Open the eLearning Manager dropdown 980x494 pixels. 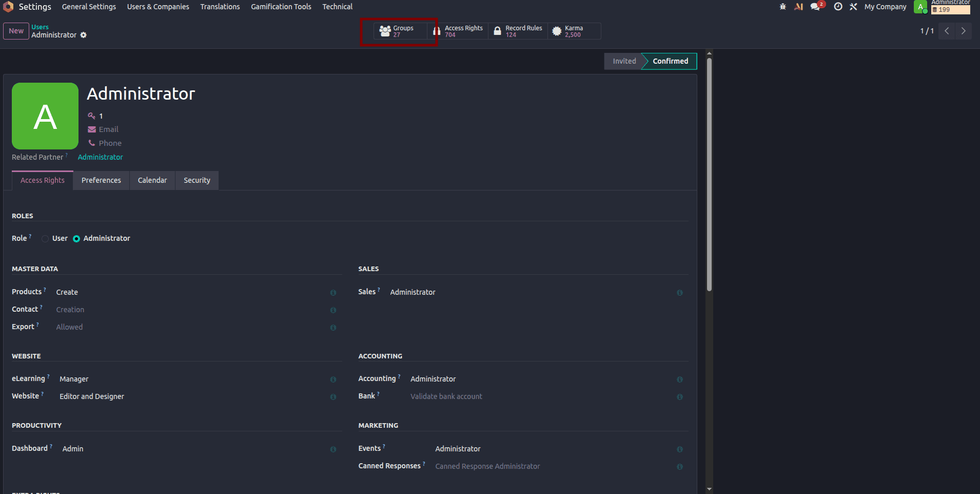(192, 379)
